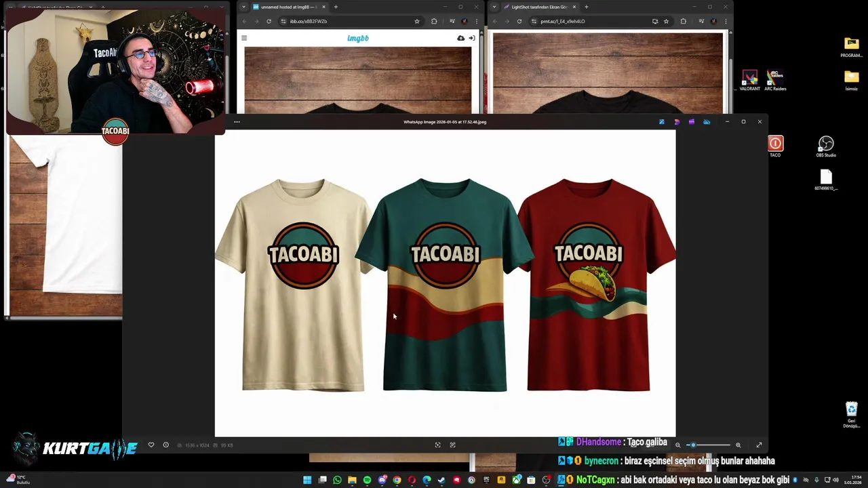This screenshot has height=488, width=868.
Task: Favorite the image with the heart icon
Action: [x=151, y=445]
